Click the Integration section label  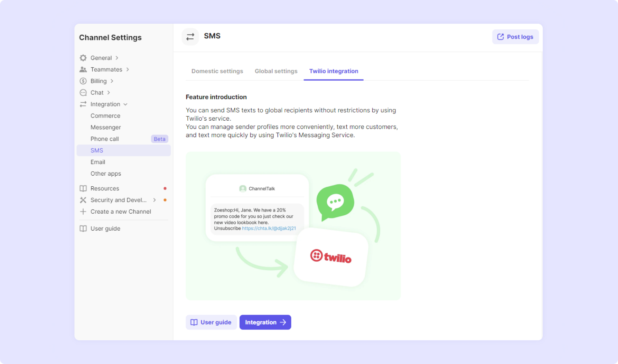coord(105,104)
